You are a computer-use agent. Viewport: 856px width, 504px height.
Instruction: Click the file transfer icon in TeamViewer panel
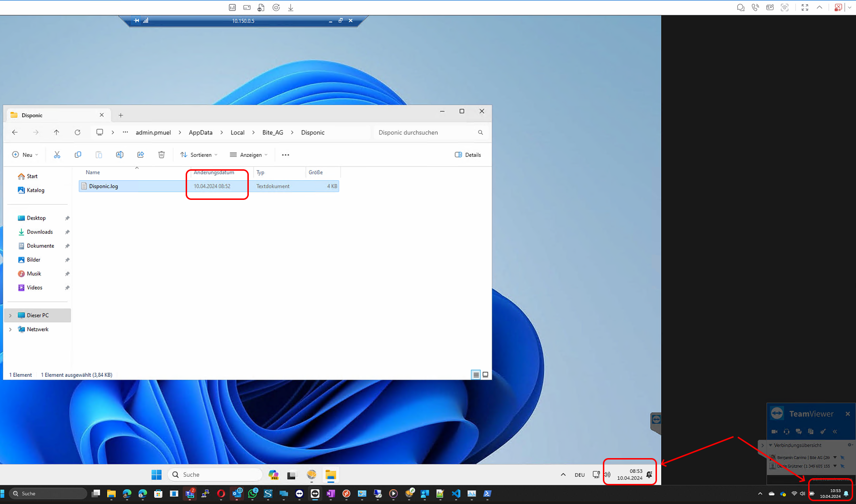pos(811,431)
